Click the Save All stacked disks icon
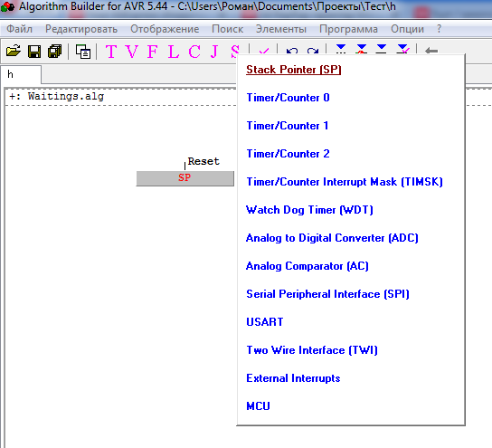 tap(55, 52)
